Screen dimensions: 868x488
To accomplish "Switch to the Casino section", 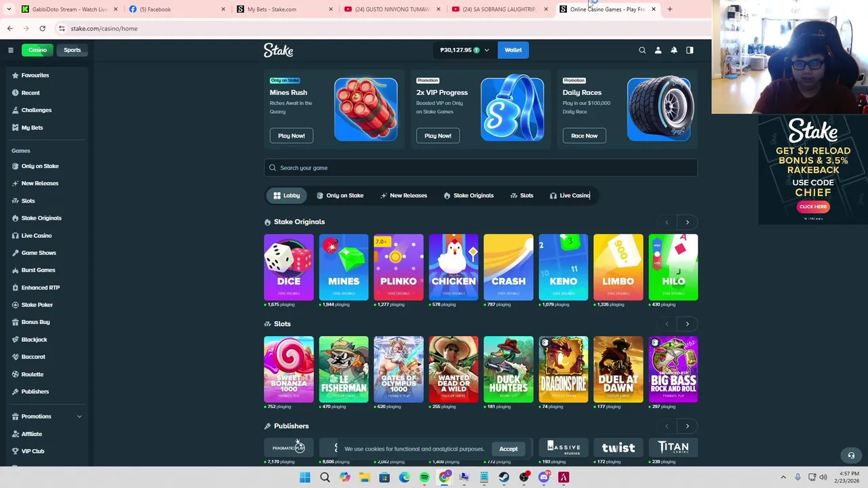I will click(x=37, y=50).
